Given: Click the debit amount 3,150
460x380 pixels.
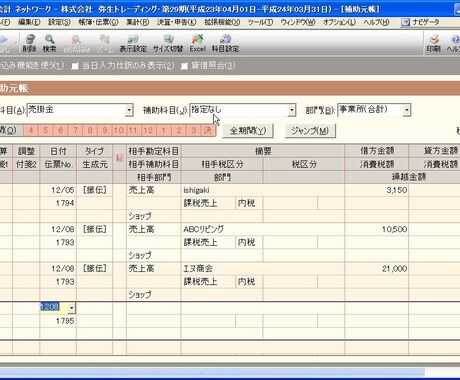Looking at the screenshot, I should [x=397, y=190].
